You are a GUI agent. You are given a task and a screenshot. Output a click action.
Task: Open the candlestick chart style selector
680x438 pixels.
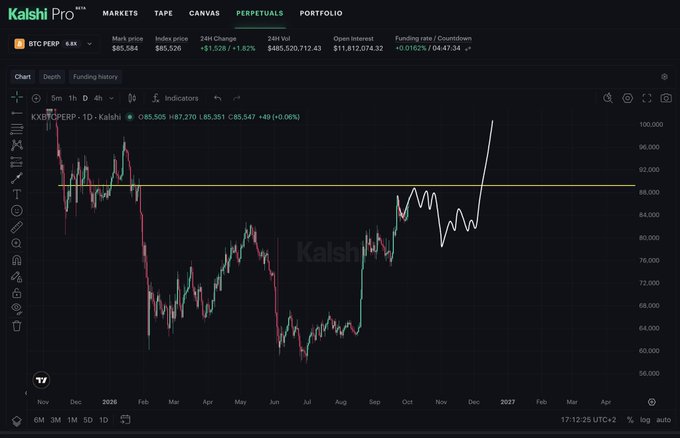(132, 98)
